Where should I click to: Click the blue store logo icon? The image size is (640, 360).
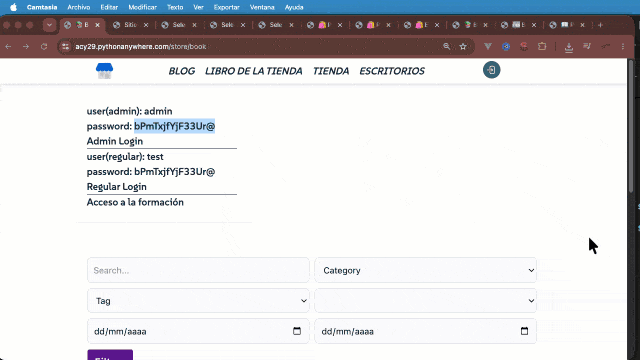coord(104,71)
